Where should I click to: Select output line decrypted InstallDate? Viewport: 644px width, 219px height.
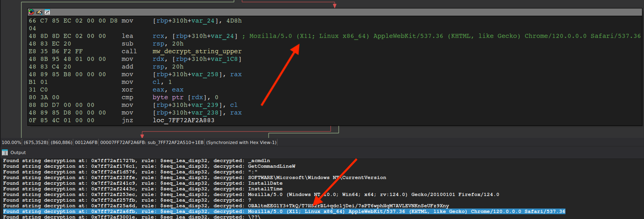tap(143, 183)
